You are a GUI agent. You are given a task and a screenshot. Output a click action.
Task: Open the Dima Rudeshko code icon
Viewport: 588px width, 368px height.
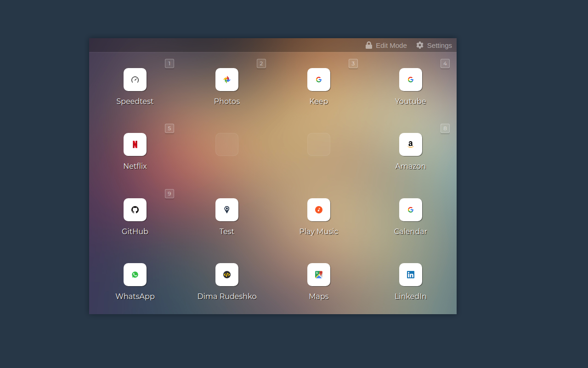tap(227, 275)
